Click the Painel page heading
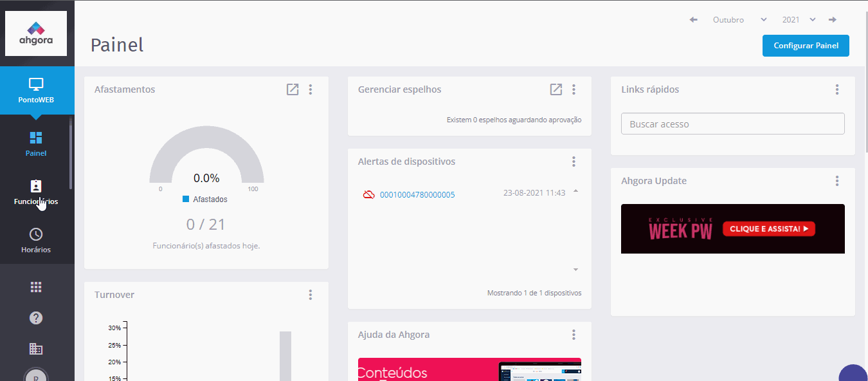This screenshot has height=381, width=868. (x=117, y=44)
